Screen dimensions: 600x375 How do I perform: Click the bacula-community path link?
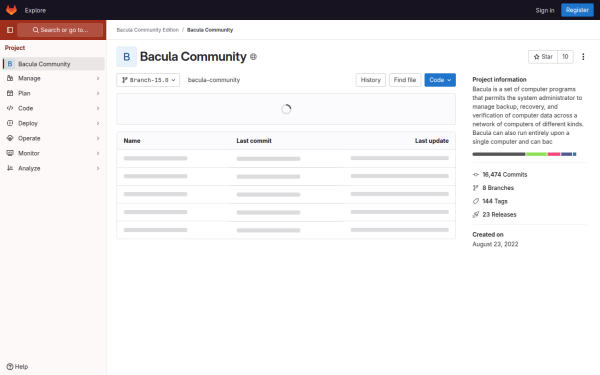(214, 80)
